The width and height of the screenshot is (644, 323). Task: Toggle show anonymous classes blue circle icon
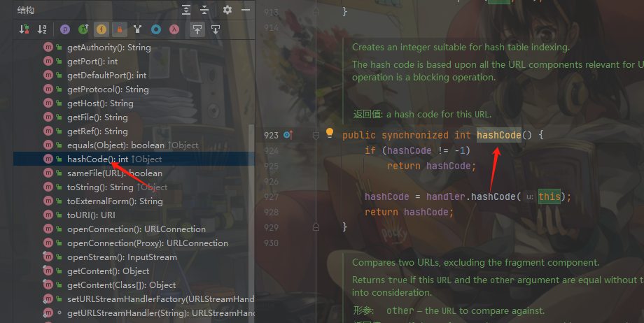[156, 29]
